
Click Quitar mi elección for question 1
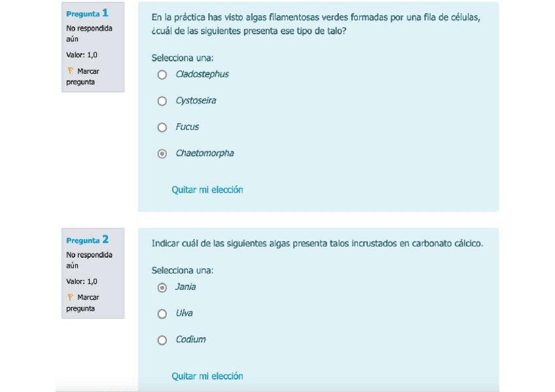pos(207,190)
